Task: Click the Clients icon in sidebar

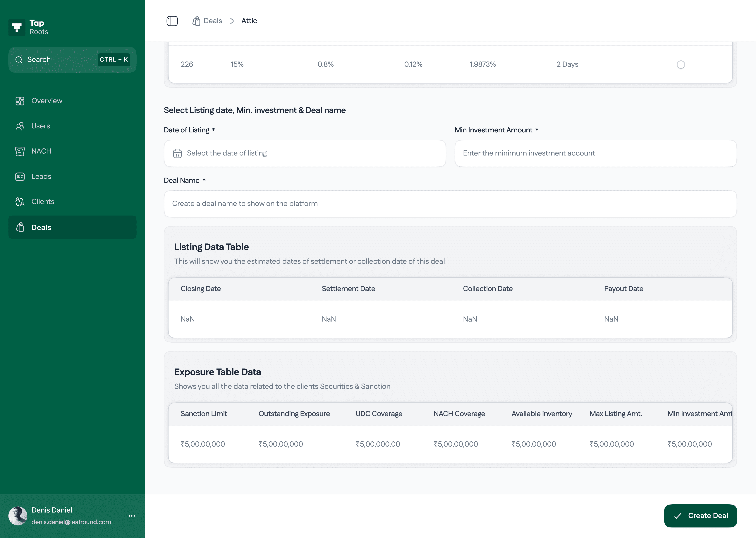Action: point(20,202)
